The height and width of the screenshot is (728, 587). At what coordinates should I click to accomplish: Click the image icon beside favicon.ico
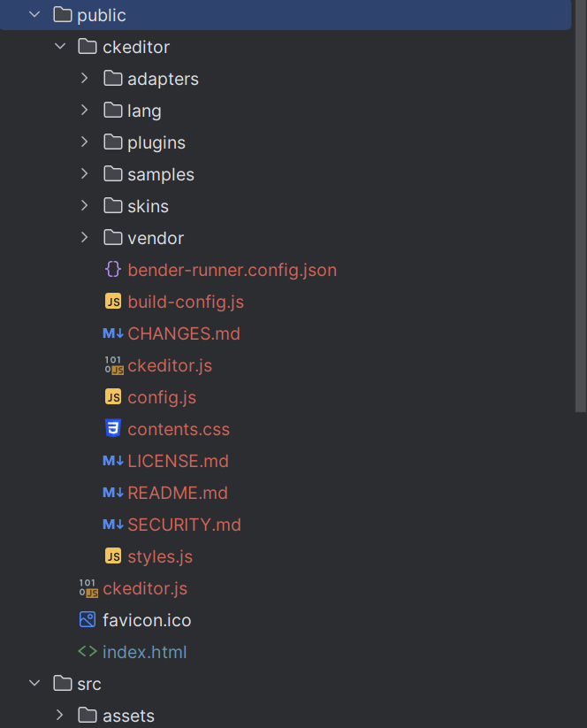(87, 619)
